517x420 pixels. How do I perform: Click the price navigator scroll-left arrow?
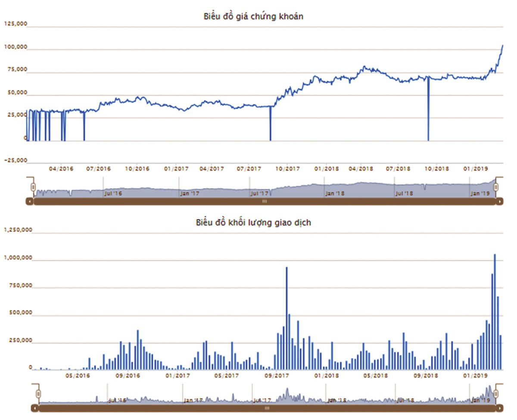pyautogui.click(x=29, y=201)
